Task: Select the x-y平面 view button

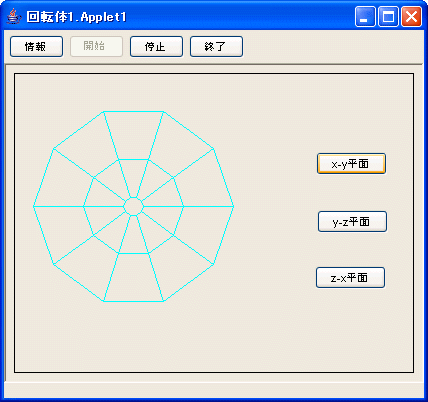Action: [351, 164]
